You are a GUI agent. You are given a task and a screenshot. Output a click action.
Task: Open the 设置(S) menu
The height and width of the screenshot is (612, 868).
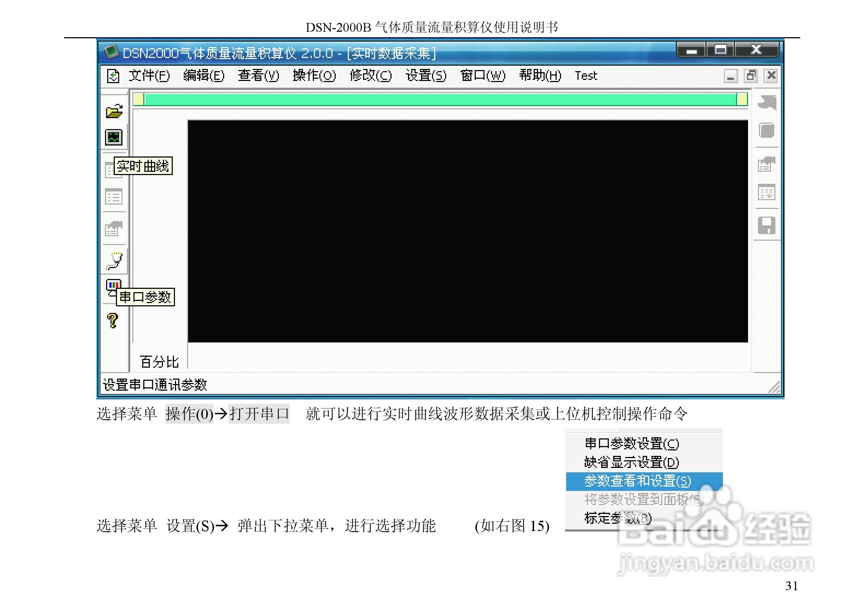click(x=426, y=75)
